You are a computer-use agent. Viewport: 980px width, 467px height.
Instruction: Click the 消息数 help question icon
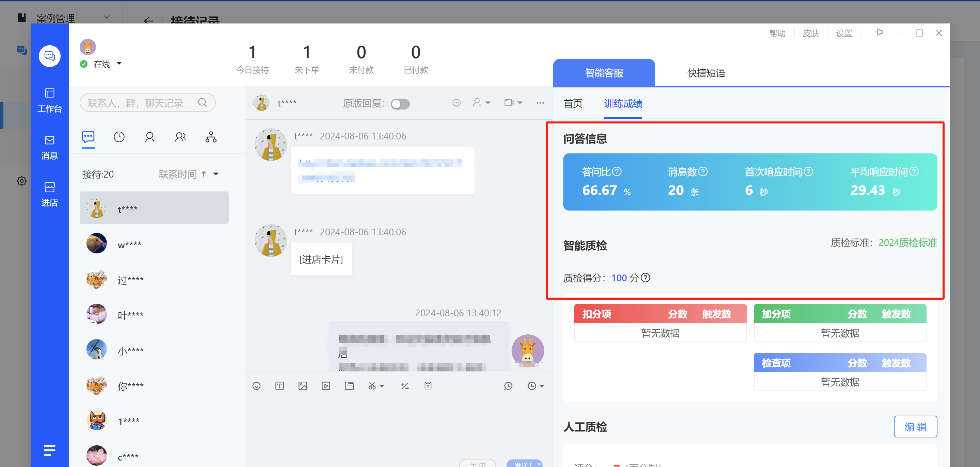pyautogui.click(x=703, y=172)
